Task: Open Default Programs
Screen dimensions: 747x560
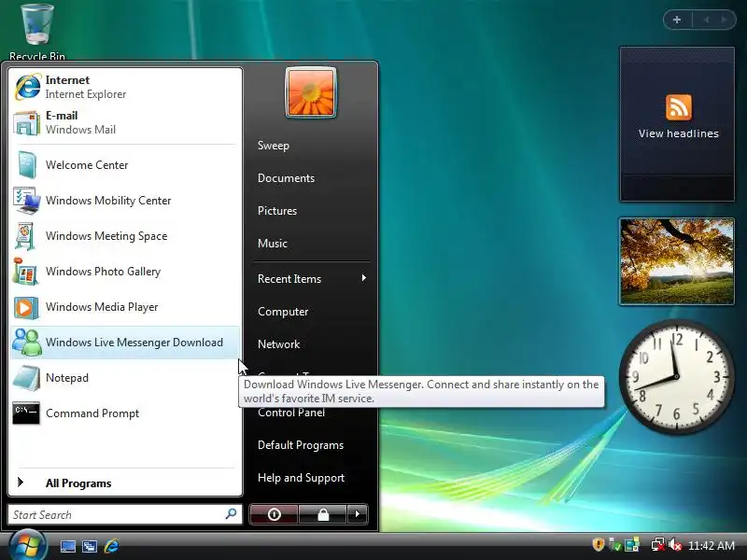Action: [x=301, y=445]
